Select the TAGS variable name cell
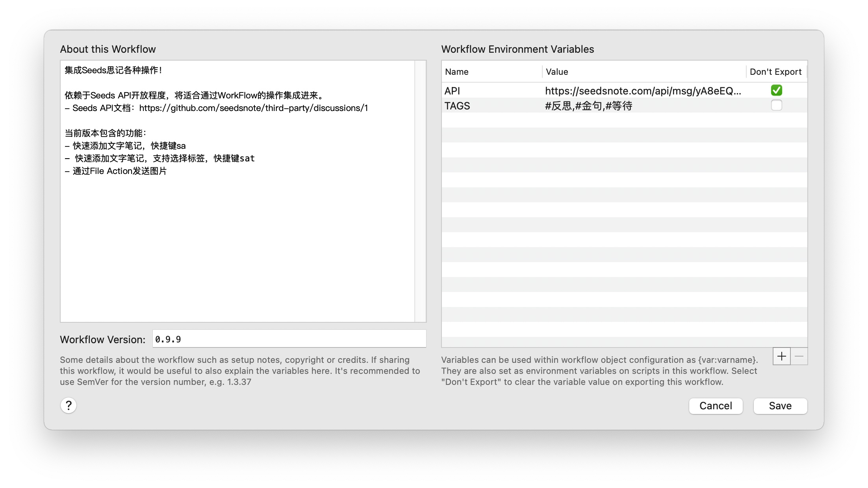Screen dimensions: 868x488 tap(457, 106)
